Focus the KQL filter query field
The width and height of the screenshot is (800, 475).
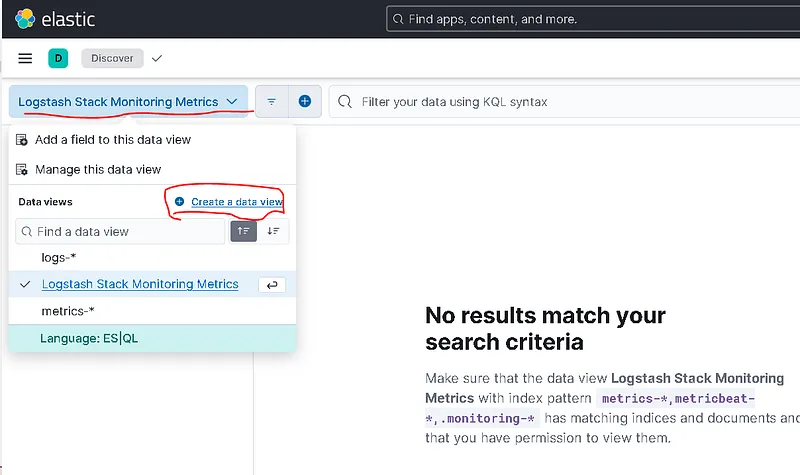coord(566,102)
